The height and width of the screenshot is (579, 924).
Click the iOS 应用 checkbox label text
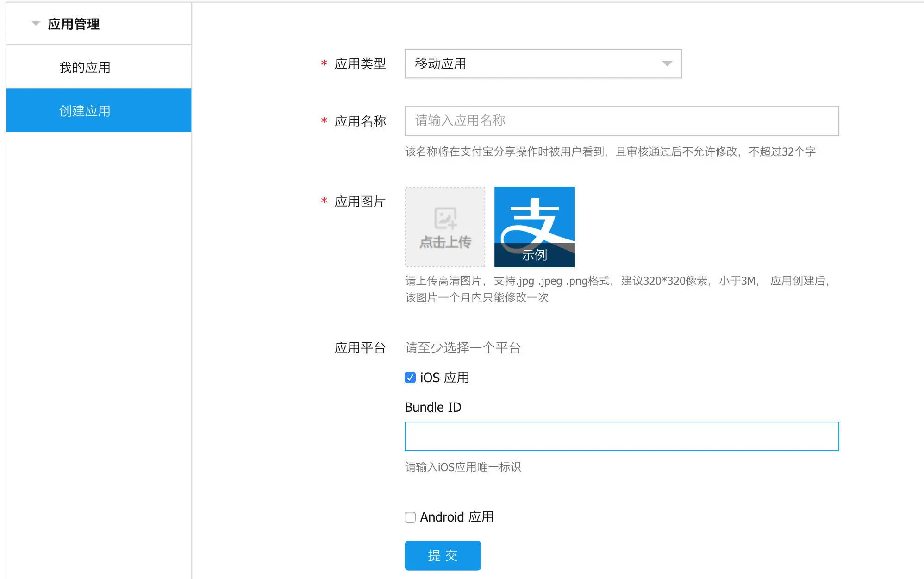tap(444, 378)
